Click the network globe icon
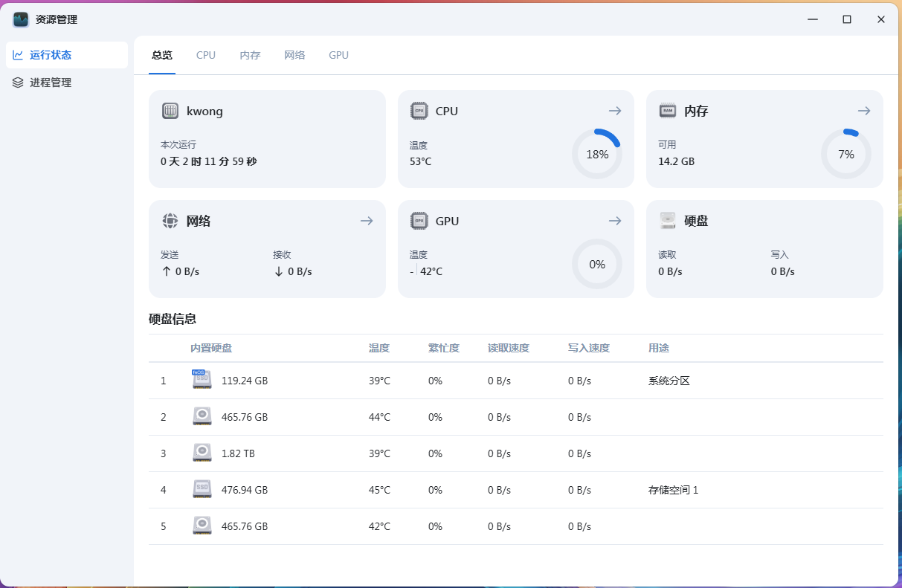This screenshot has height=588, width=902. [x=170, y=221]
